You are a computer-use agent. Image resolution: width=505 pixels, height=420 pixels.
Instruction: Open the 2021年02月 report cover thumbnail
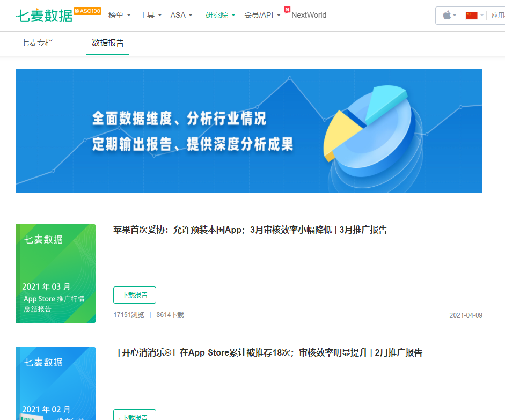56,383
